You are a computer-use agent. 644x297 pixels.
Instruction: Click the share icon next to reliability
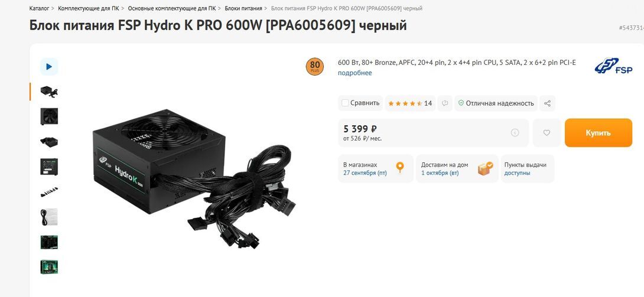click(x=547, y=103)
